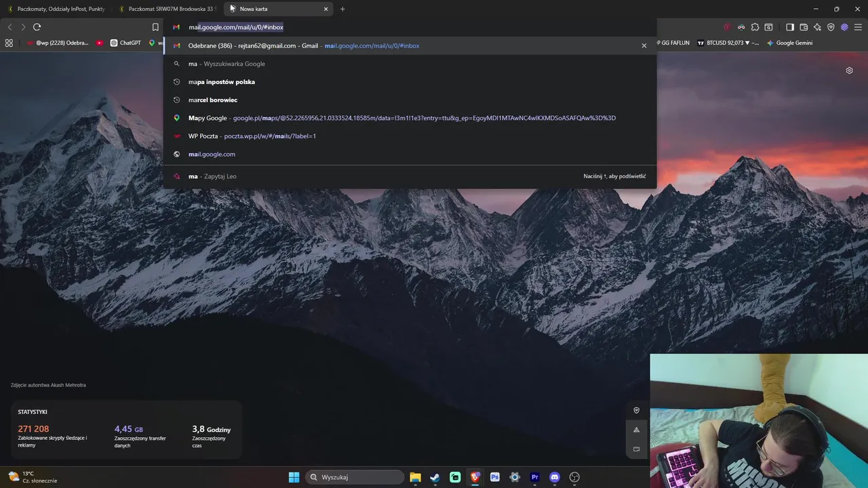Select mail.google.com suggestion
Viewport: 868px width, 488px height.
(410, 154)
